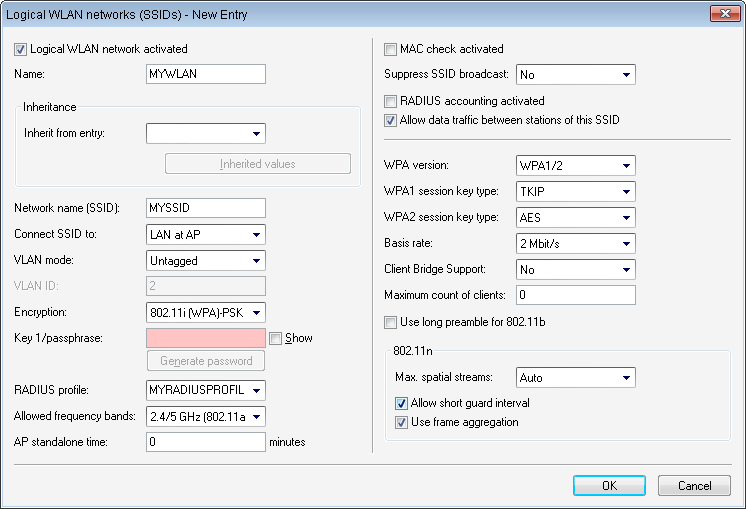
Task: Click the OK button
Action: pos(609,485)
